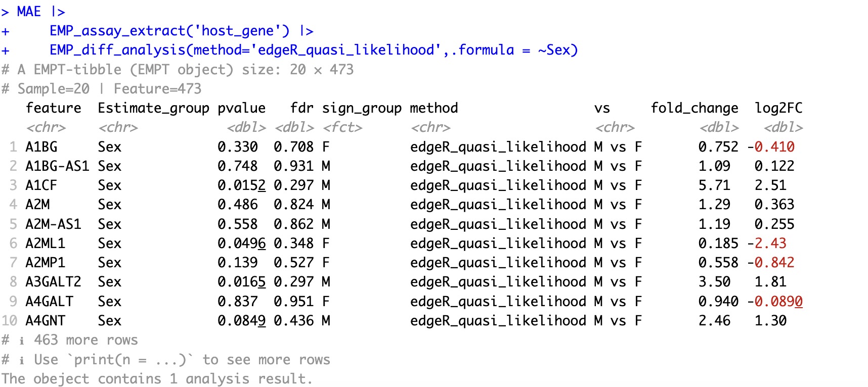Click the A4GNT feature in row 10
Screen dimensions: 868x387
(x=45, y=321)
